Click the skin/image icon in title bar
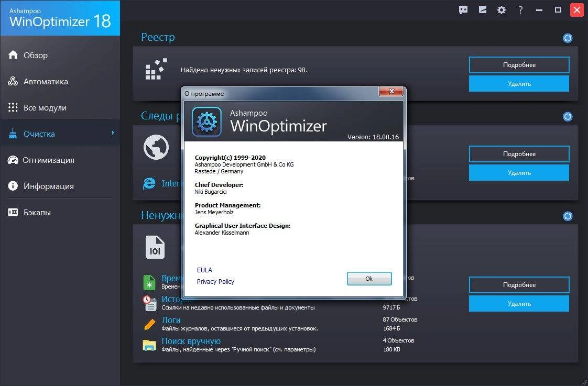The height and width of the screenshot is (386, 588). [x=483, y=10]
